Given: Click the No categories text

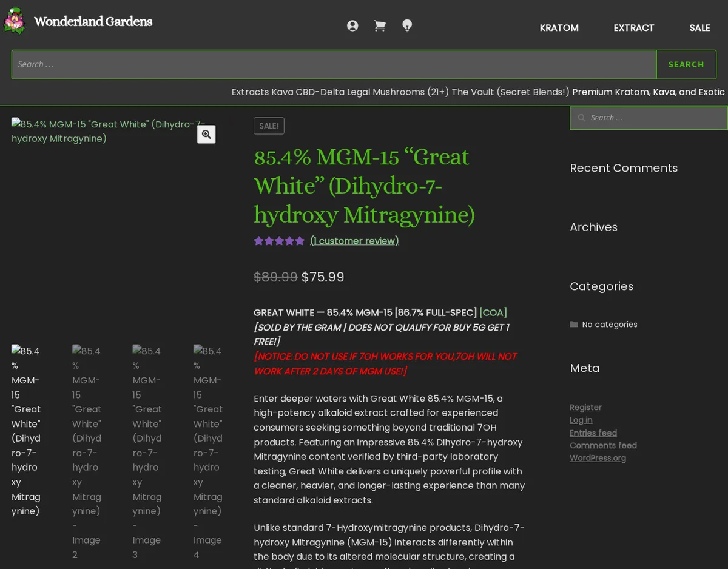Looking at the screenshot, I should 610,325.
